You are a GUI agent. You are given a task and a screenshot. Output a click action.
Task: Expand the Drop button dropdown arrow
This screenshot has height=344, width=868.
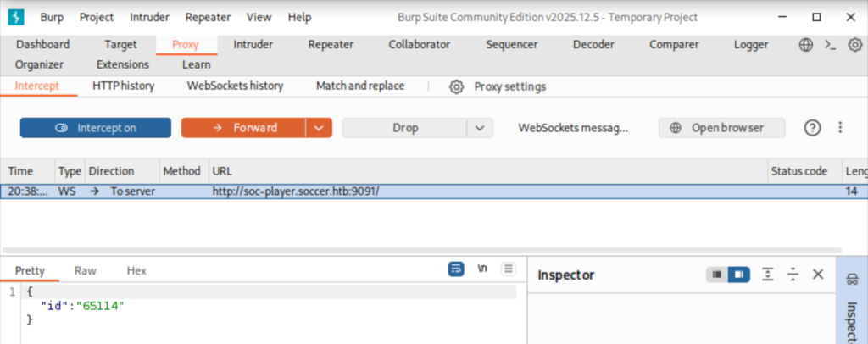480,128
